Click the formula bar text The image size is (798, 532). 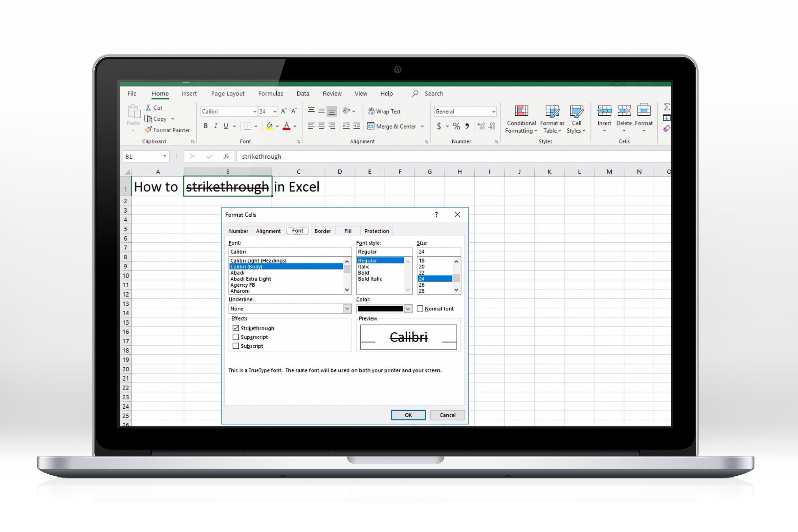tap(262, 156)
